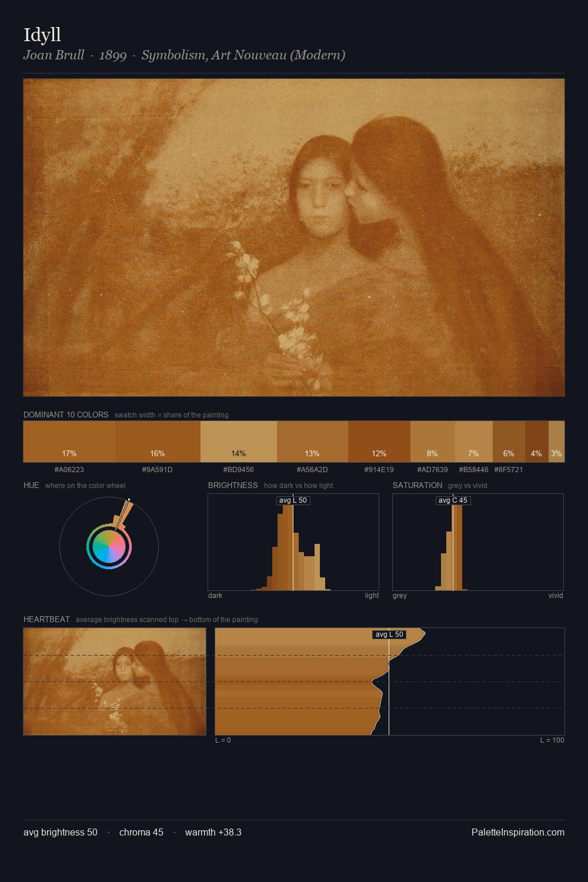Click the 4% color swatch
Screen dimensions: 588x882
(536, 442)
